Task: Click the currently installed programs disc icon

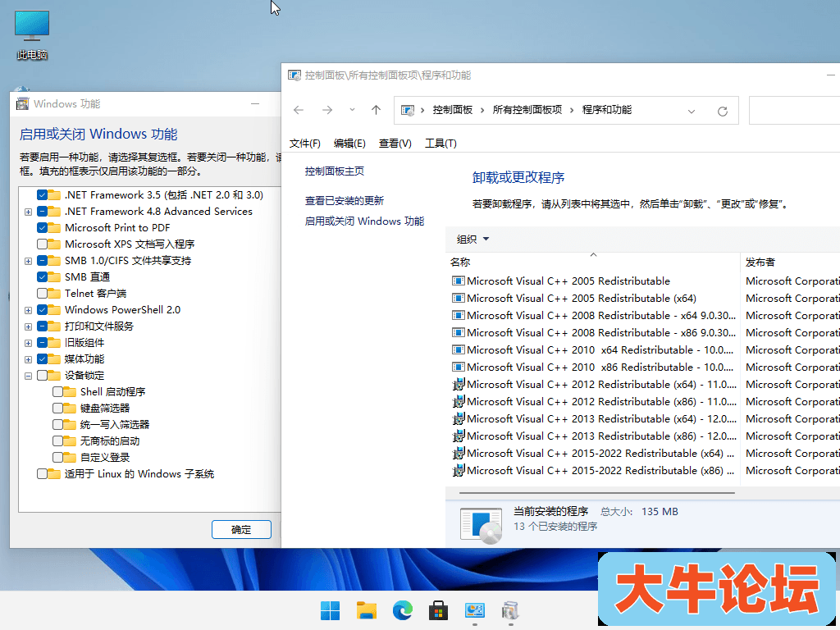Action: 481,525
